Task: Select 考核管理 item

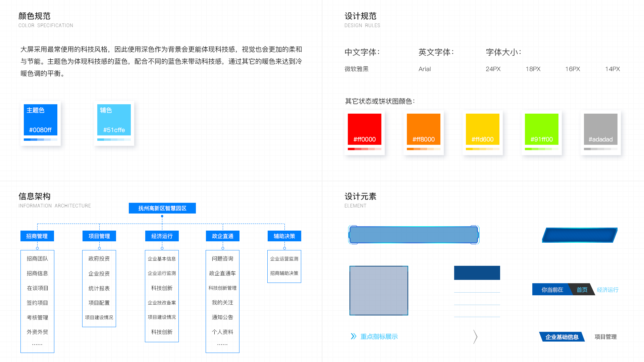Action: [37, 317]
